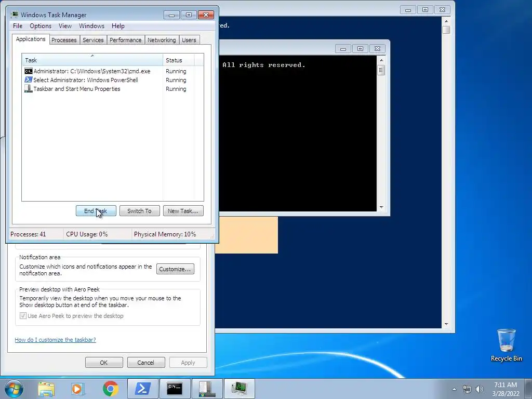Toggle Use Aero Peek checkbox

pos(23,316)
